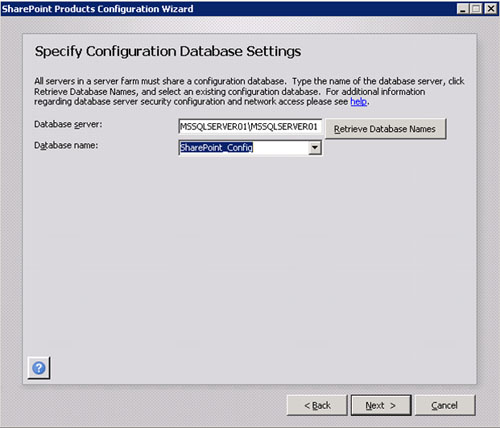Follow the blue 'help' hyperlink
This screenshot has height=428, width=500.
coord(359,102)
